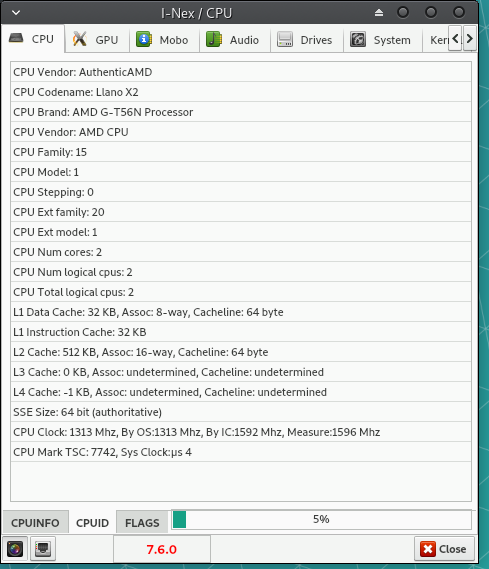Select 'L1 Instruction Cache: 32 KB' row
This screenshot has width=489, height=569.
[241, 332]
